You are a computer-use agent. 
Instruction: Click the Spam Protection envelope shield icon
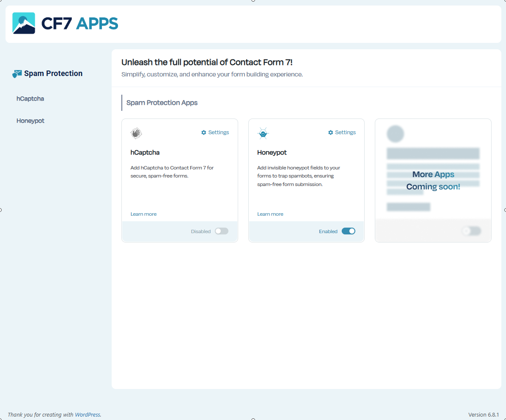[x=17, y=74]
